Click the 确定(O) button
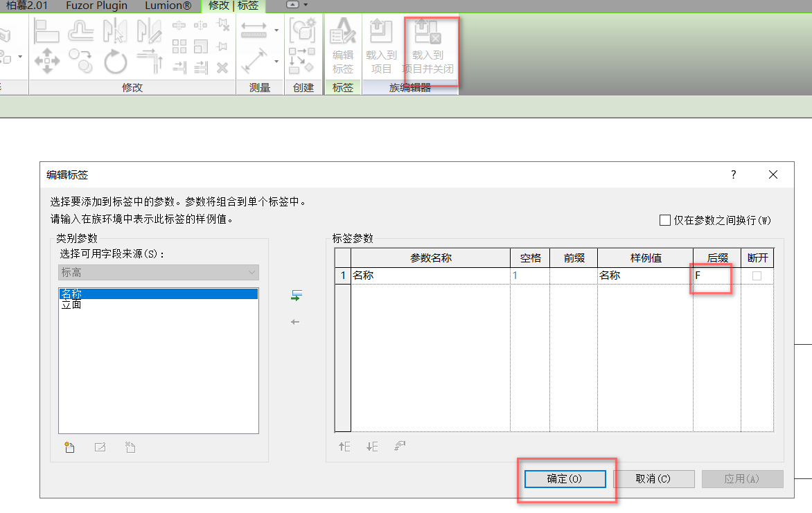812x513 pixels. tap(565, 479)
